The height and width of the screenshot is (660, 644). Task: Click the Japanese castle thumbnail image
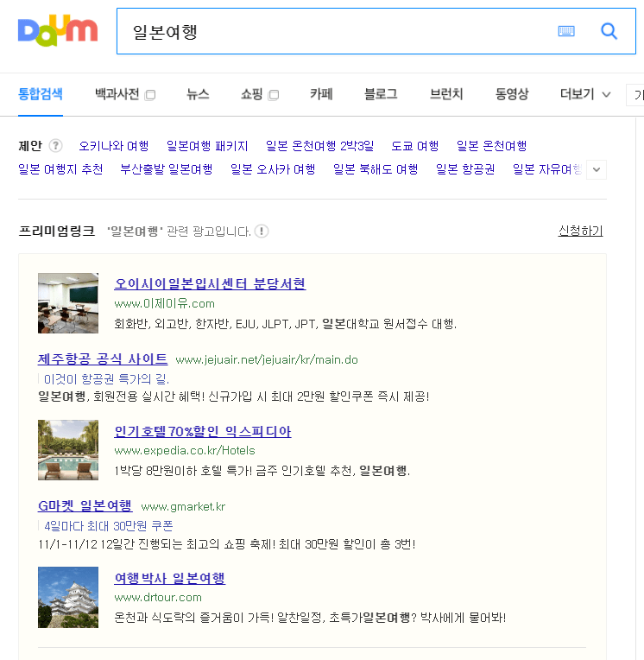click(68, 597)
